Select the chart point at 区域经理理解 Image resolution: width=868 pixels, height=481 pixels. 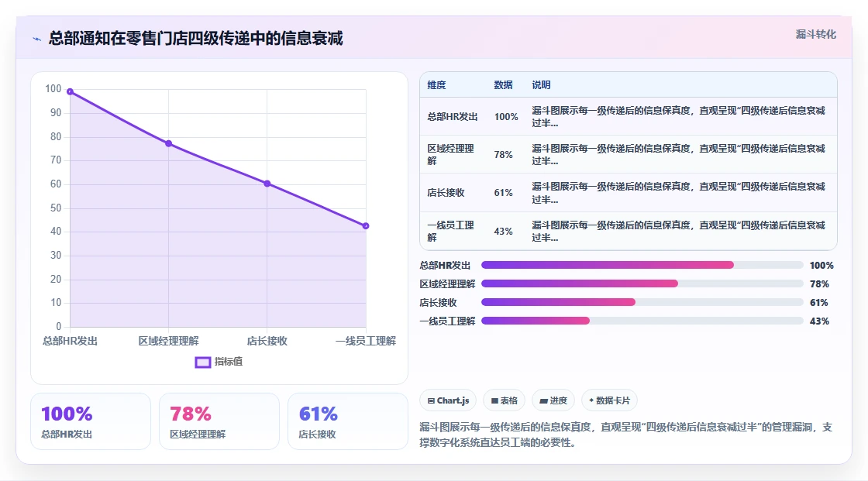(168, 143)
